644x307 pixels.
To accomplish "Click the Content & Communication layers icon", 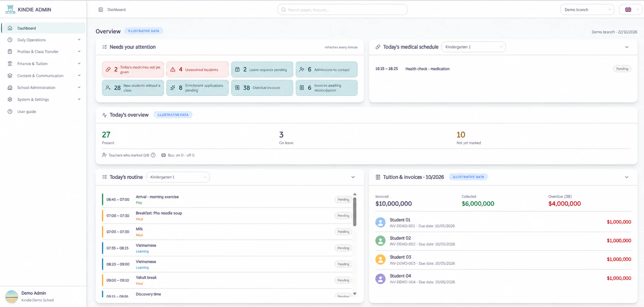I will coord(10,76).
